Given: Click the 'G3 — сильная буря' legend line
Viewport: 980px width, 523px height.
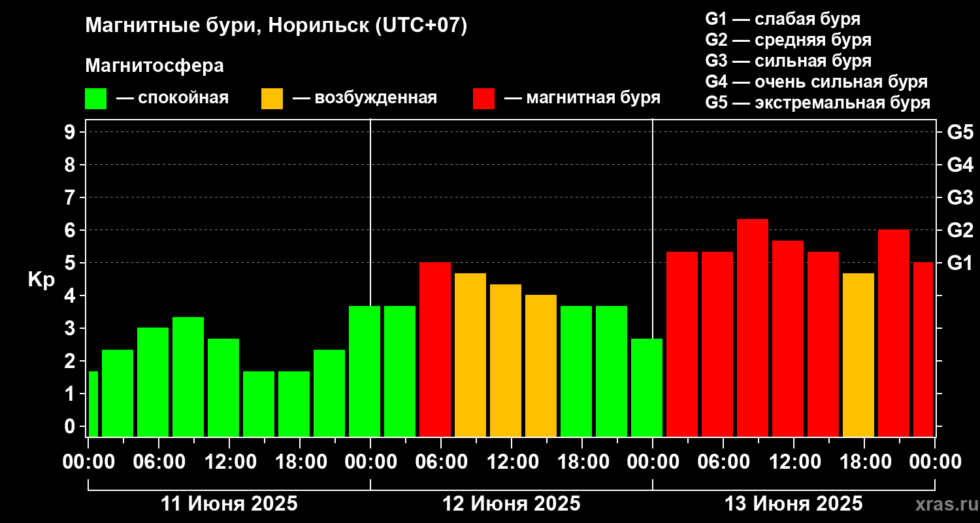Looking at the screenshot, I should pyautogui.click(x=788, y=61).
